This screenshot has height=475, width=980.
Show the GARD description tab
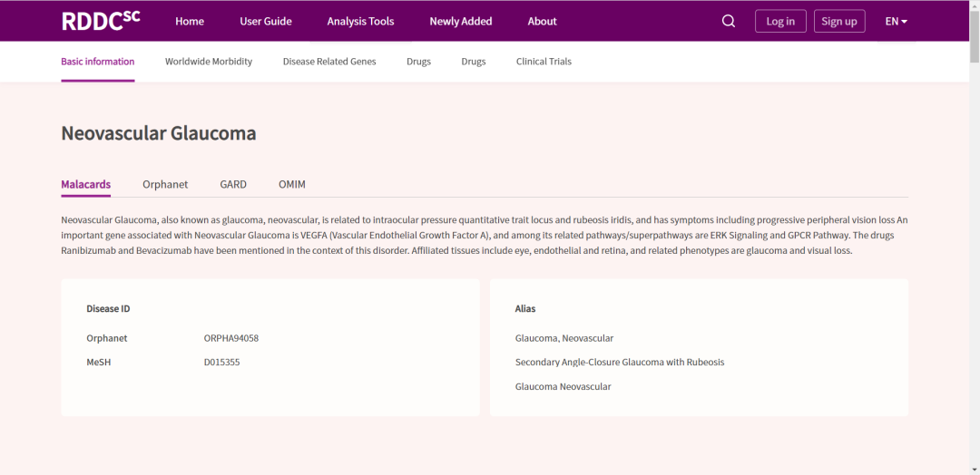pyautogui.click(x=233, y=184)
